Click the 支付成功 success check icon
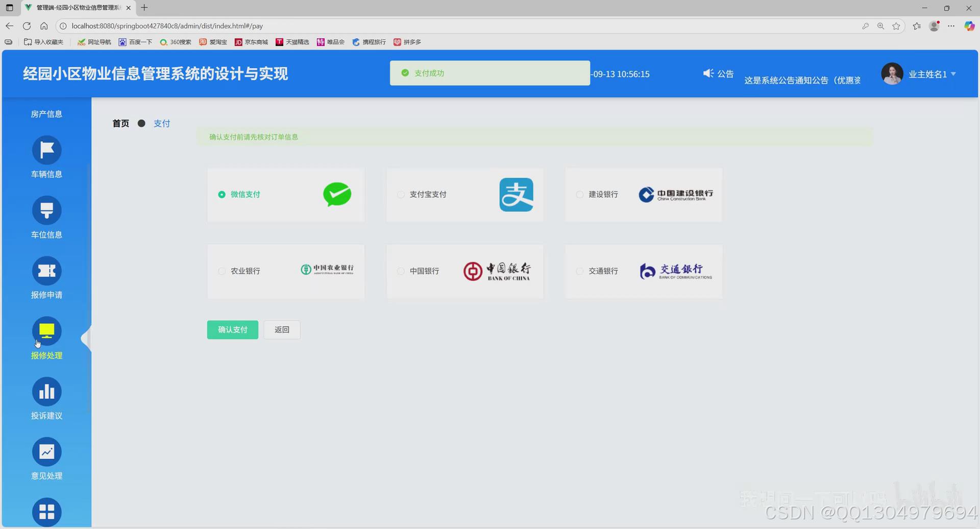The width and height of the screenshot is (980, 529). coord(405,73)
